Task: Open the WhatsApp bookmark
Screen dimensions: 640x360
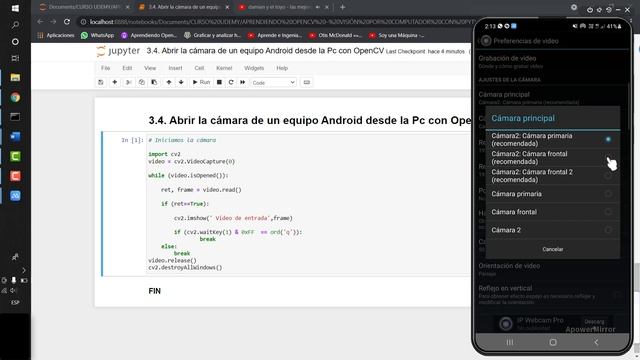Action: (x=98, y=36)
